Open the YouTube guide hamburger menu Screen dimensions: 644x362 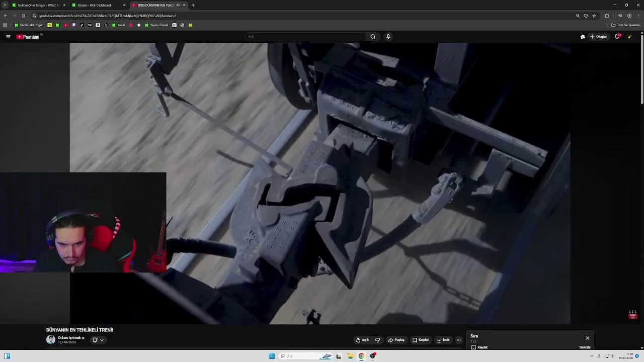(x=8, y=37)
